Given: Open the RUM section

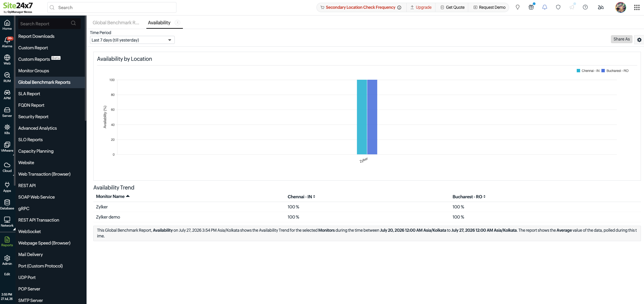Looking at the screenshot, I should [x=7, y=77].
